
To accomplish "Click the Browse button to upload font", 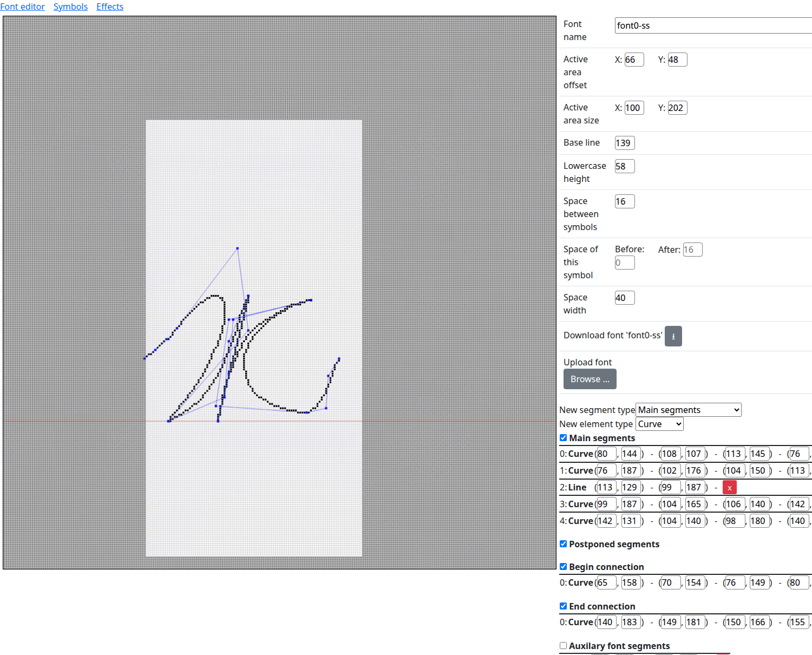I will tap(590, 379).
